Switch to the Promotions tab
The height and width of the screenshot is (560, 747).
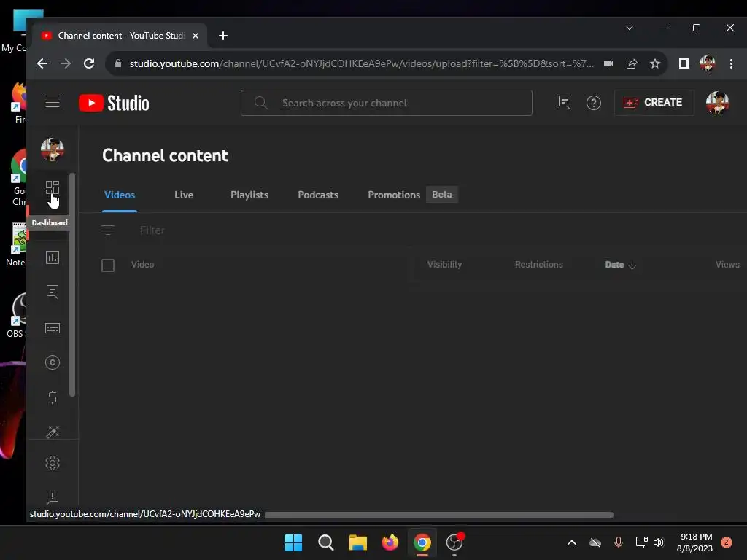(x=394, y=195)
